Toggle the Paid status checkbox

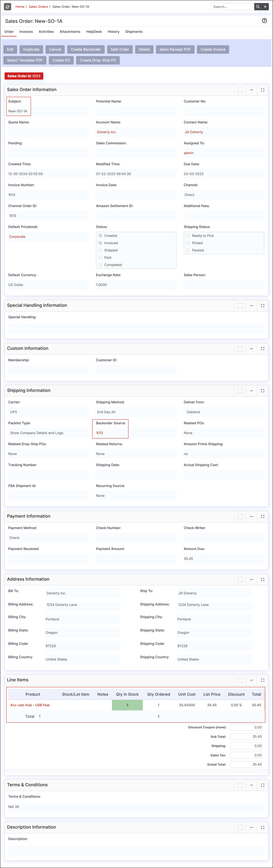point(100,258)
